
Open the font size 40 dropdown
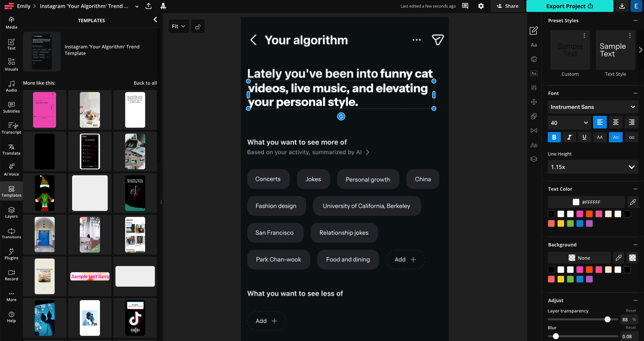(x=569, y=123)
